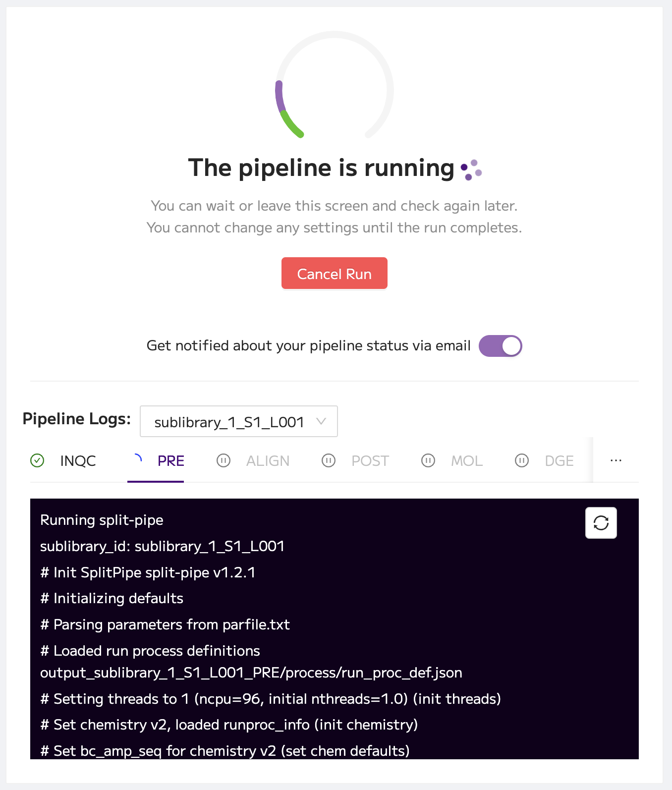This screenshot has height=790, width=672.
Task: Click the run_proc_def.json log line
Action: [x=251, y=673]
